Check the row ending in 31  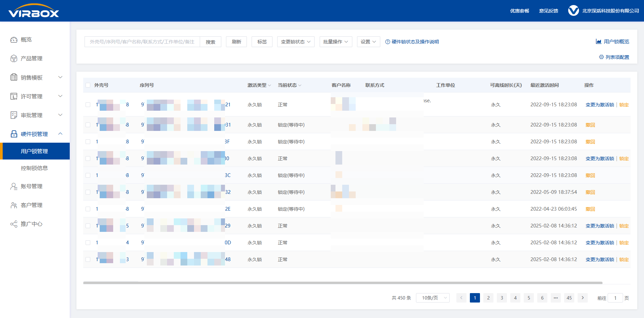coord(88,125)
